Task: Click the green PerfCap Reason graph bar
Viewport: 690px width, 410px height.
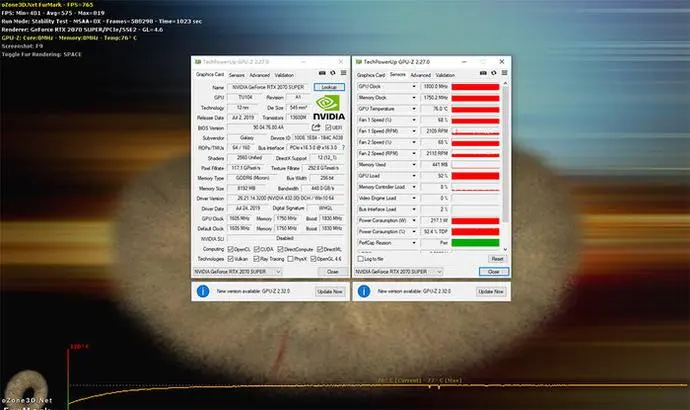Action: pos(475,243)
